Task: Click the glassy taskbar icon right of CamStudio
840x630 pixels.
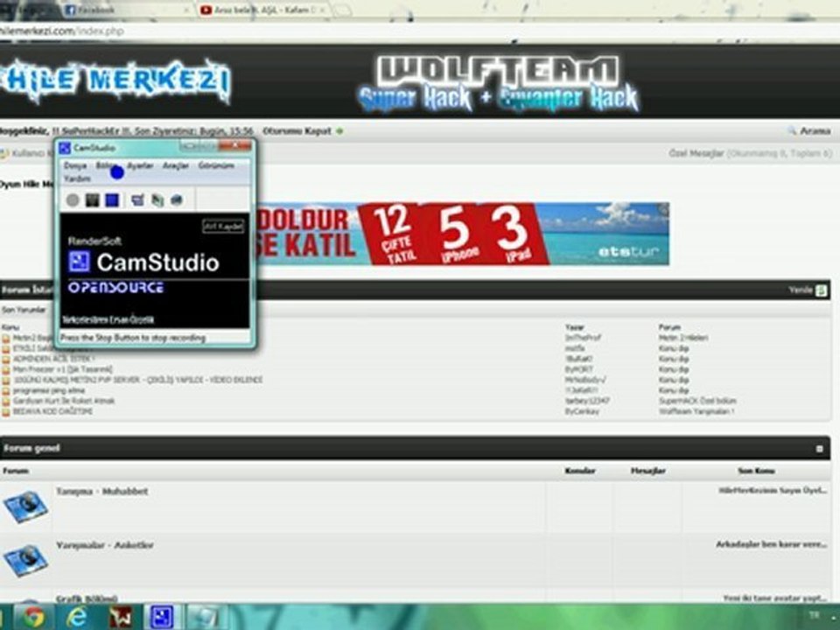Action: (x=206, y=617)
